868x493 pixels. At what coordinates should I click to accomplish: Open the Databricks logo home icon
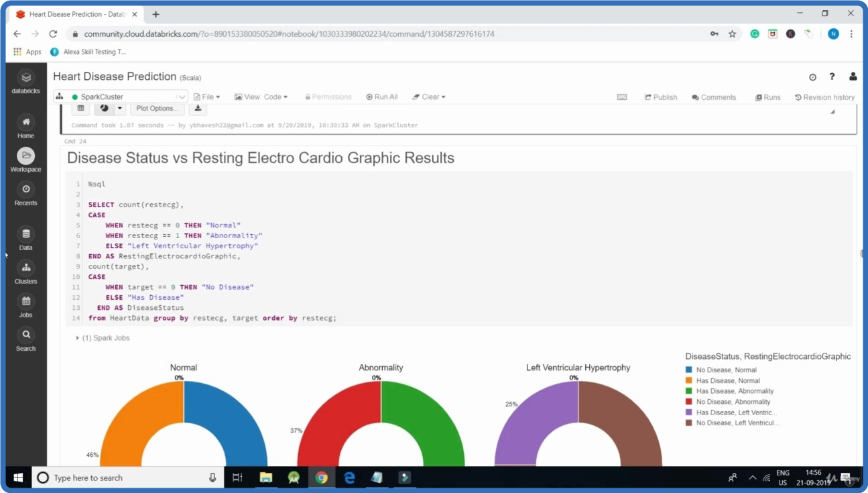[26, 82]
